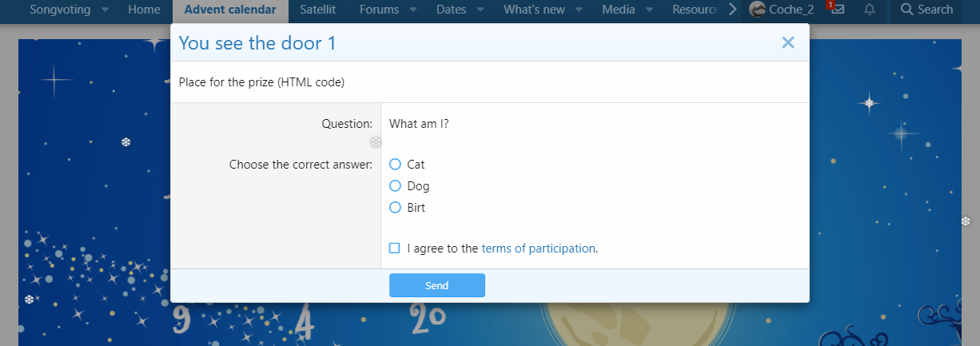Viewport: 980px width, 346px height.
Task: Open the Satellit navigation item
Action: point(317,10)
